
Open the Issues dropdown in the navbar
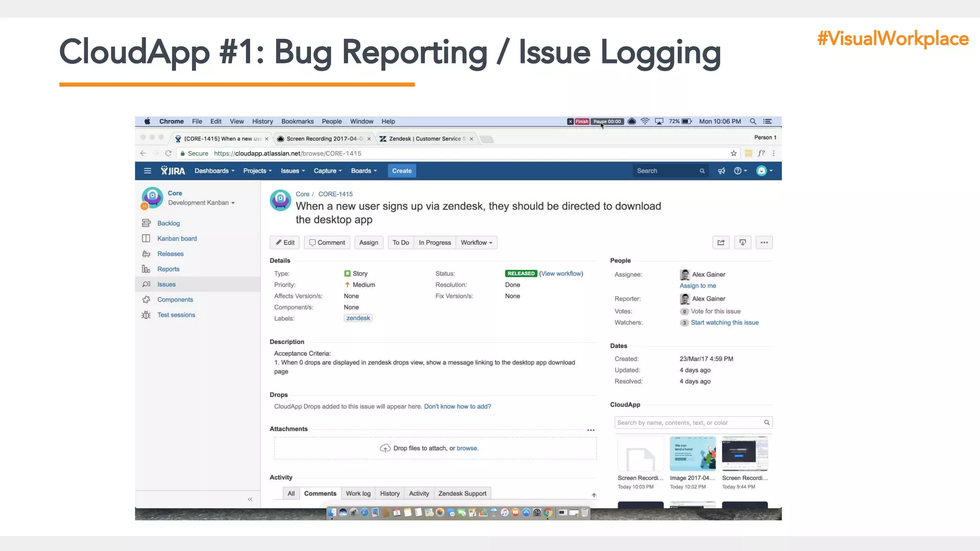tap(293, 171)
